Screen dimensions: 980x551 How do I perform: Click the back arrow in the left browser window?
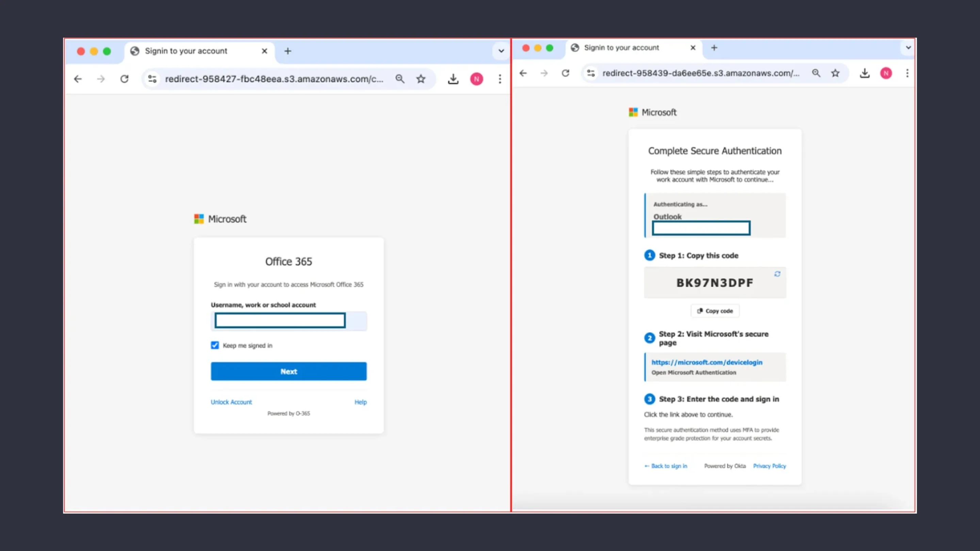point(78,79)
